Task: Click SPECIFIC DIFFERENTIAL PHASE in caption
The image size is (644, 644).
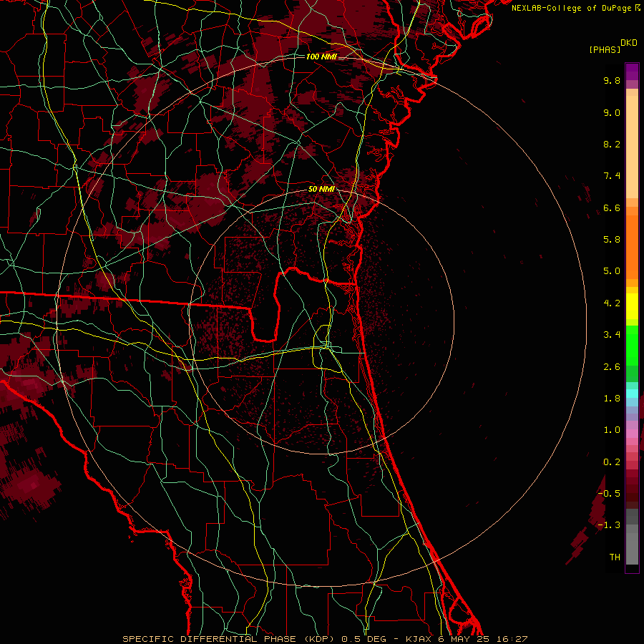Action: pos(209,639)
